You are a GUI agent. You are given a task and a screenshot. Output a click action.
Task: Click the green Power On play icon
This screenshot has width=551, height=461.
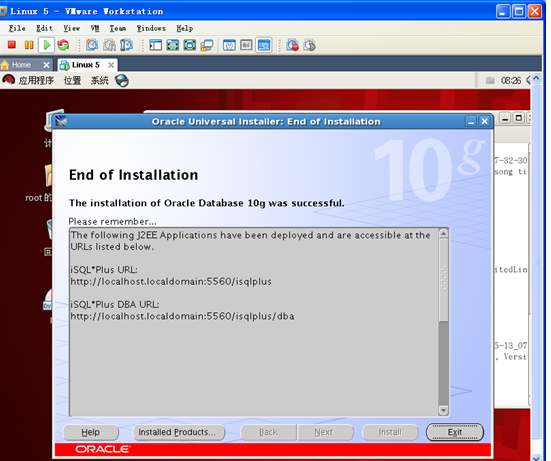coord(46,45)
